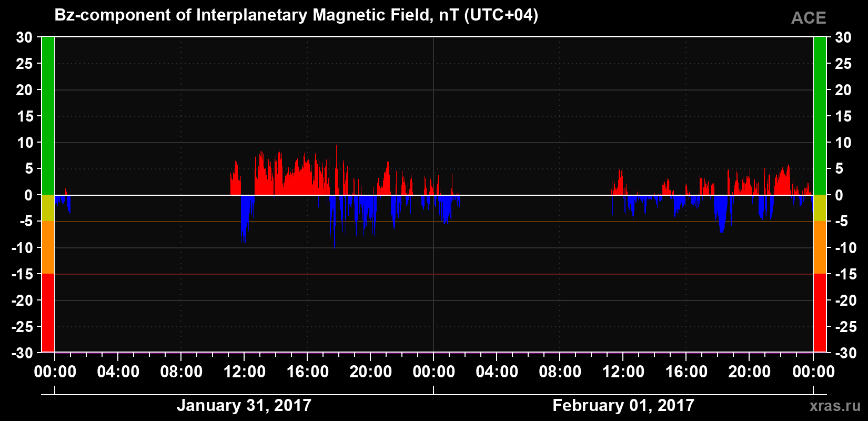Click the green band on the right scale
This screenshot has height=421, width=868.
click(x=820, y=116)
